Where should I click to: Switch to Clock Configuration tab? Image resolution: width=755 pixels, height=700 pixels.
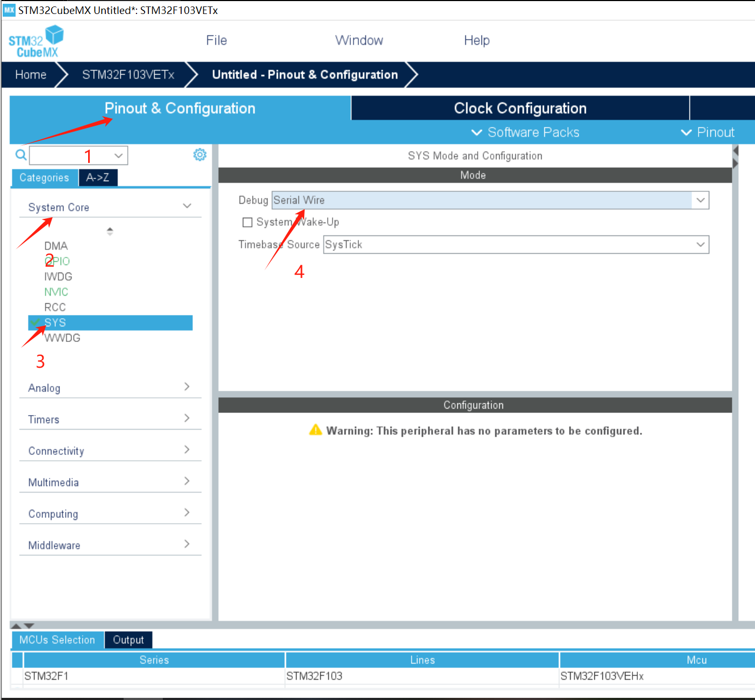pyautogui.click(x=520, y=108)
